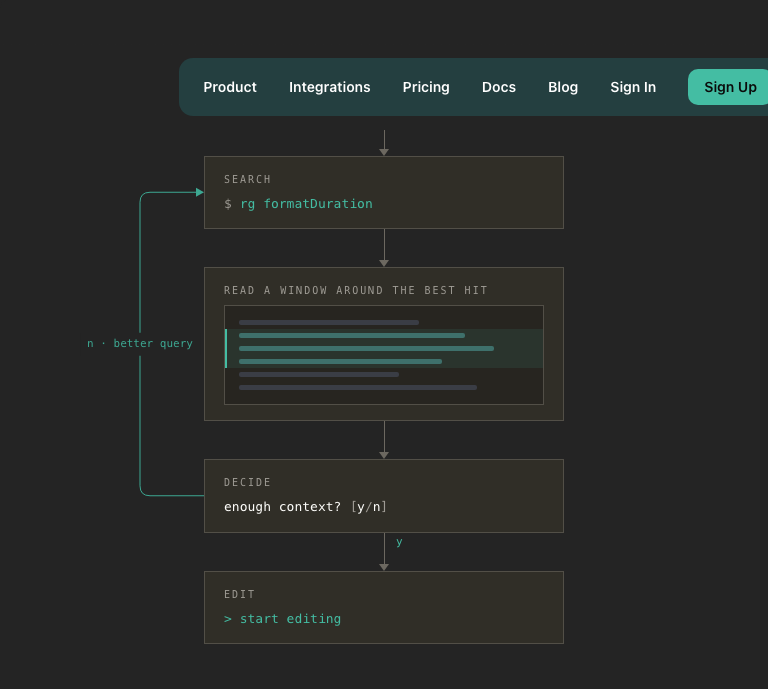
Task: Click the enough context? [y/n] prompt
Action: [x=305, y=507]
